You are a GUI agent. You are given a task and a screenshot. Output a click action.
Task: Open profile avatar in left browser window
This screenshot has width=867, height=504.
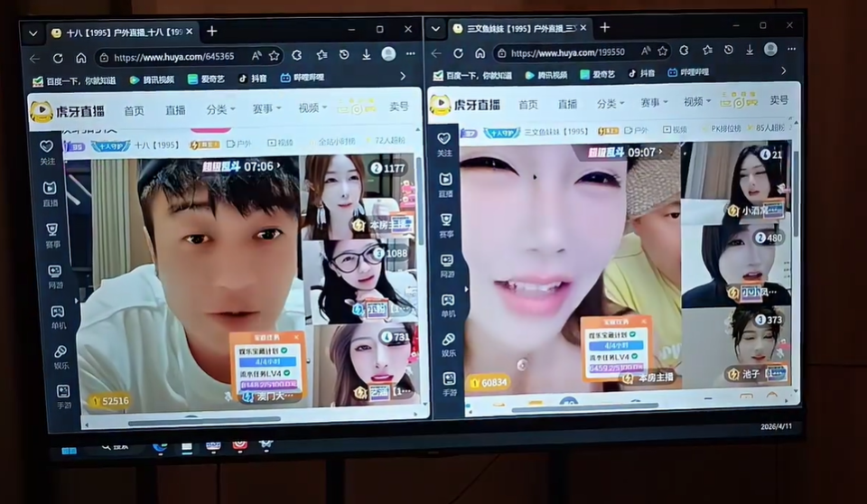[x=388, y=53]
